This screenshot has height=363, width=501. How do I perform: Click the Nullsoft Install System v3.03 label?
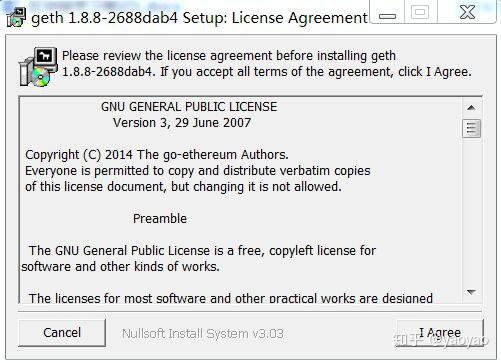(203, 333)
